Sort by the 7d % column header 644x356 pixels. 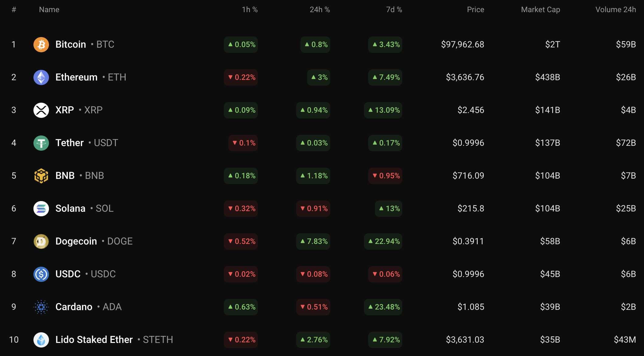[x=394, y=10]
